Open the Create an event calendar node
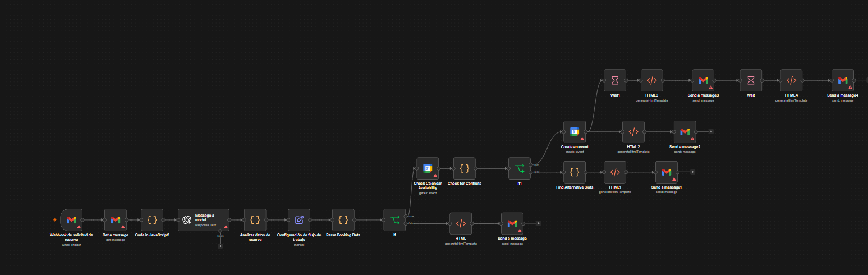This screenshot has width=868, height=275. click(x=575, y=132)
